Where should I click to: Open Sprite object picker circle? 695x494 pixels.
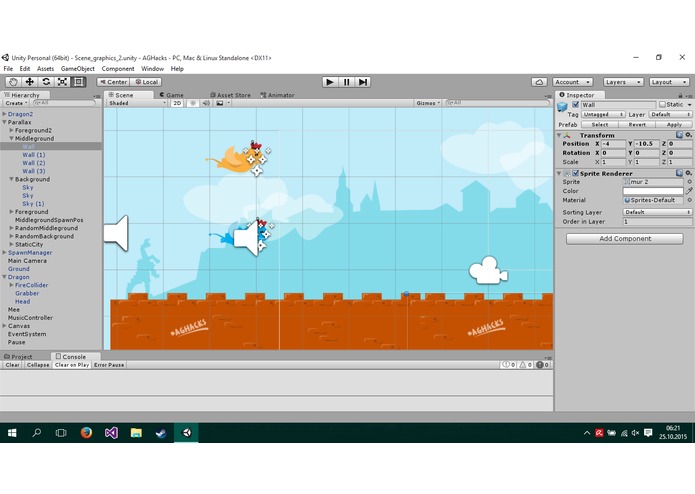click(x=689, y=182)
